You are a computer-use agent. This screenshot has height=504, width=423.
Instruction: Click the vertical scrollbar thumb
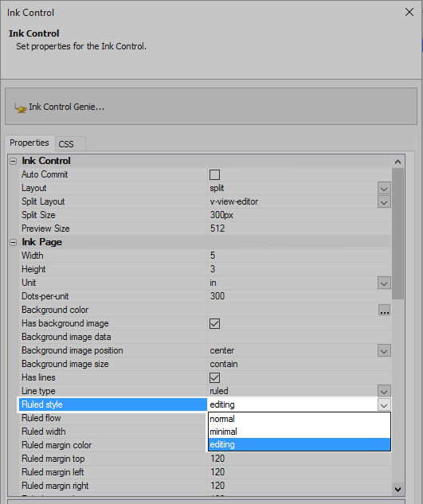(x=398, y=233)
